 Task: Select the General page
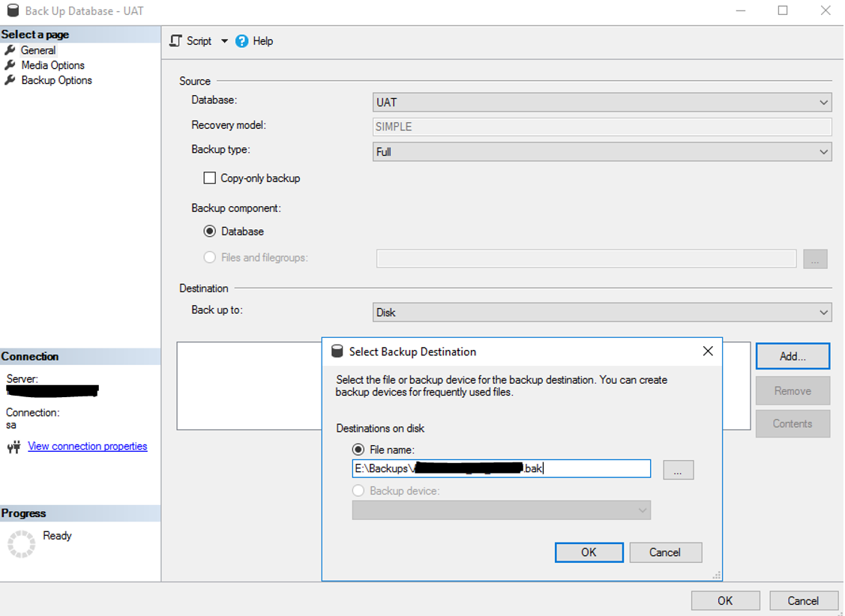pos(37,50)
